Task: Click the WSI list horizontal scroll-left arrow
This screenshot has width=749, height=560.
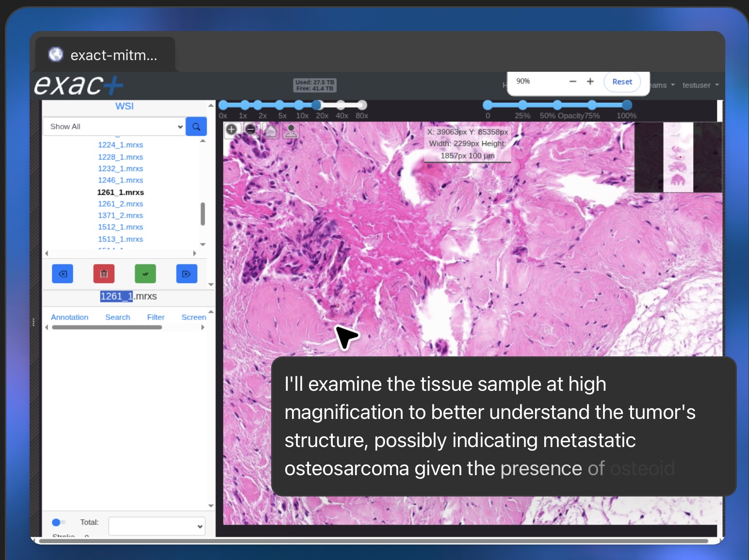Action: pyautogui.click(x=47, y=253)
